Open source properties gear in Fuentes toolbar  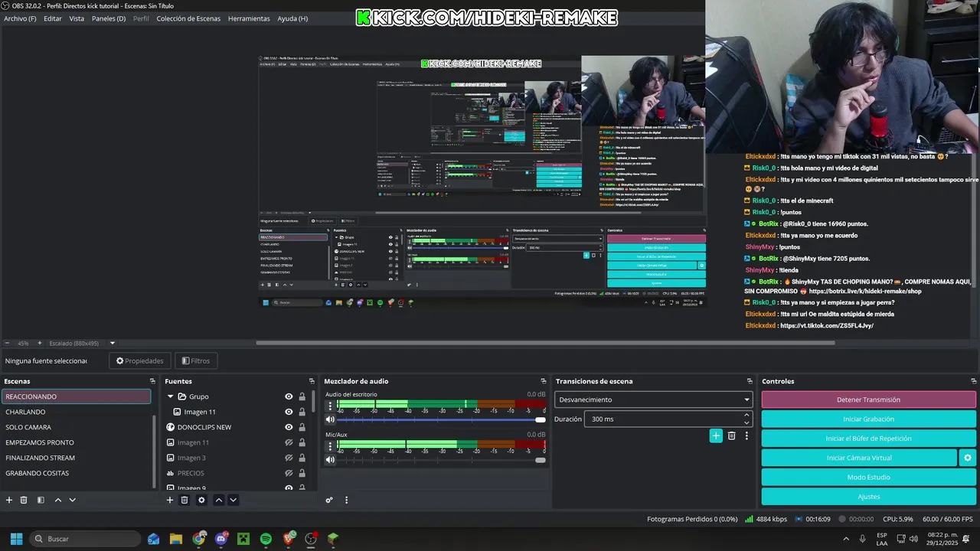pyautogui.click(x=201, y=500)
